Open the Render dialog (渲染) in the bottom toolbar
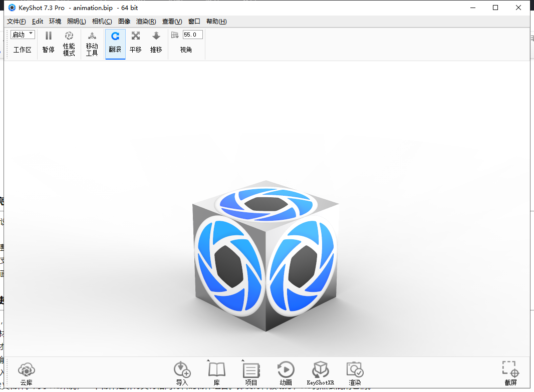 (355, 373)
